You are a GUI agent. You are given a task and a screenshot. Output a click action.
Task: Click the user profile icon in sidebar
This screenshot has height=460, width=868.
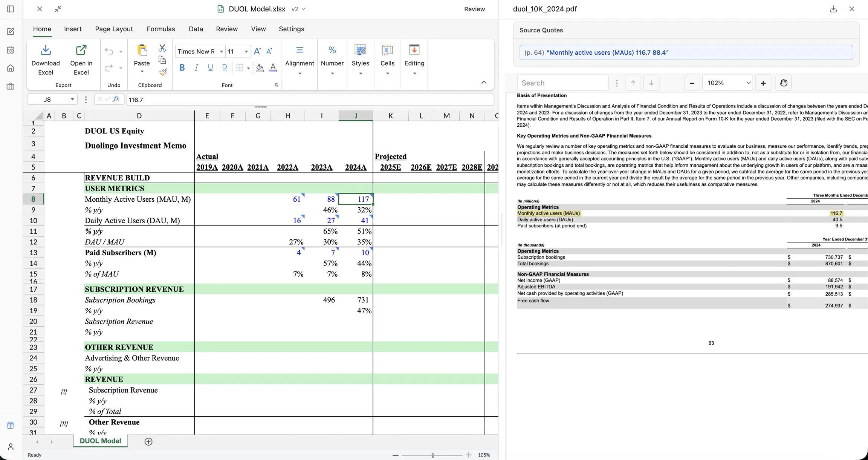pos(11,447)
